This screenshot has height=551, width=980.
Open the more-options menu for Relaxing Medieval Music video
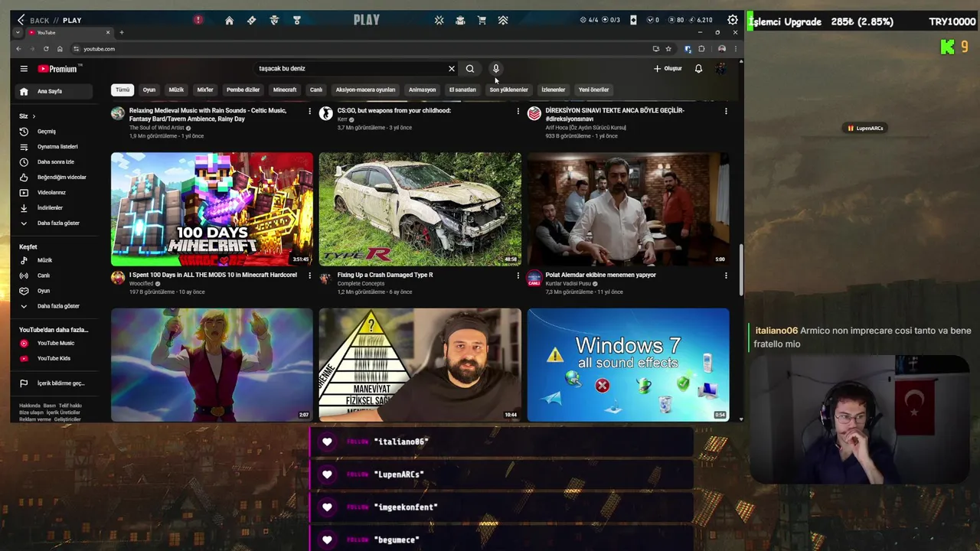(x=309, y=111)
